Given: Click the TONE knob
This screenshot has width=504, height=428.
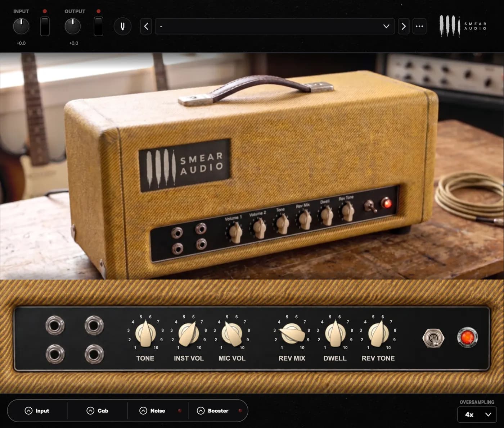Looking at the screenshot, I should tap(145, 334).
